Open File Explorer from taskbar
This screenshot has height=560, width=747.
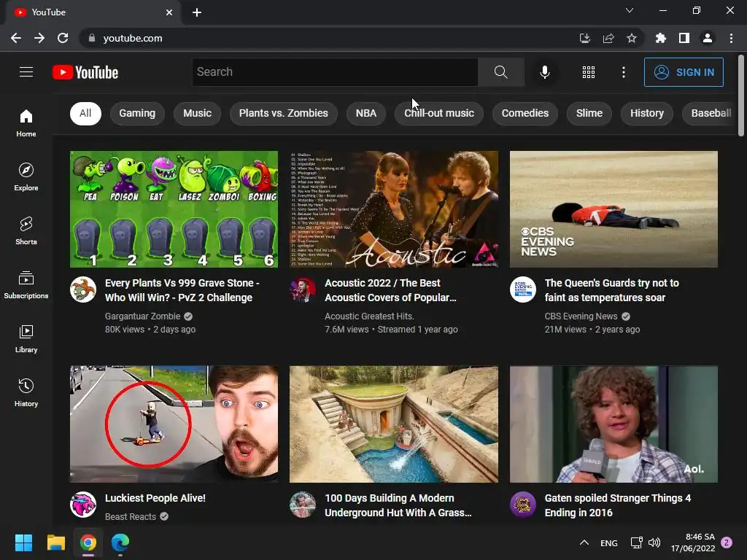coord(55,542)
